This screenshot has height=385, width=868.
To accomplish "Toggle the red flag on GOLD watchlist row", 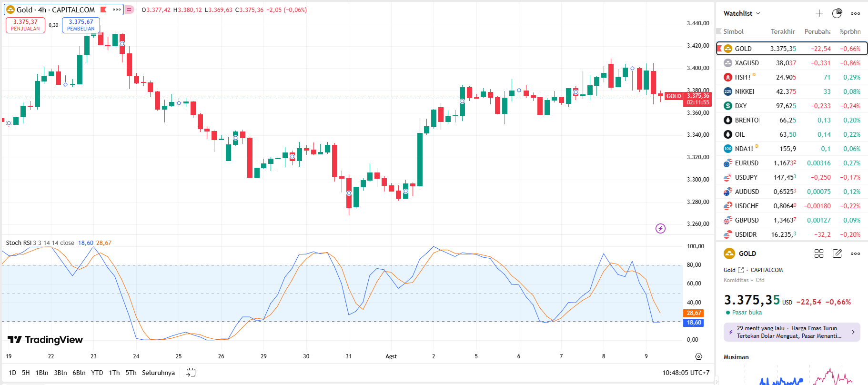I will 719,49.
